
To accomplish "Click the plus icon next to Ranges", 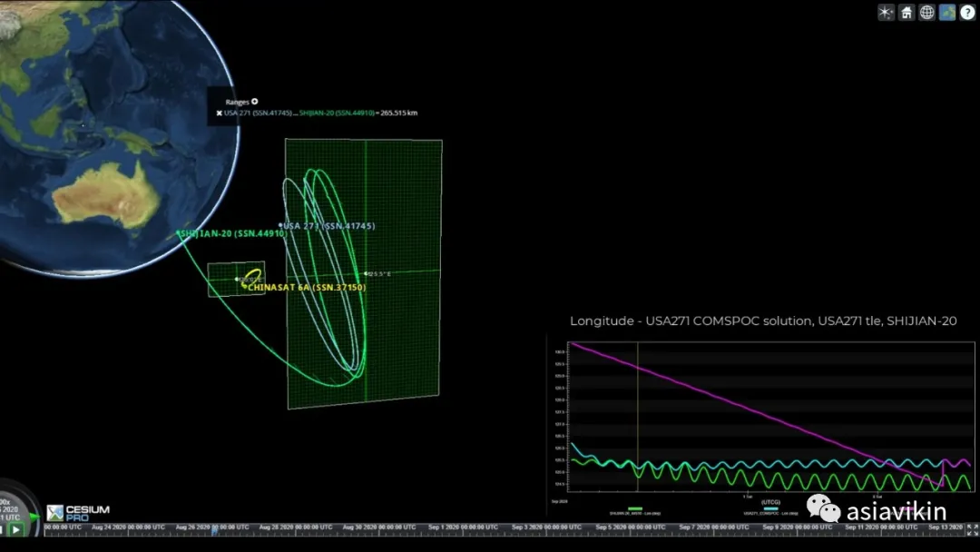I will click(x=254, y=102).
